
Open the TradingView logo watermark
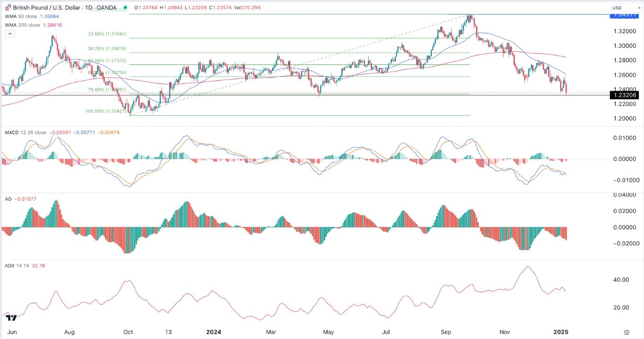[x=12, y=319]
